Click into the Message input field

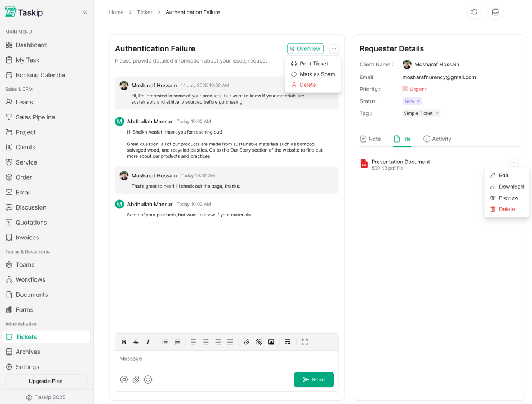click(x=225, y=359)
